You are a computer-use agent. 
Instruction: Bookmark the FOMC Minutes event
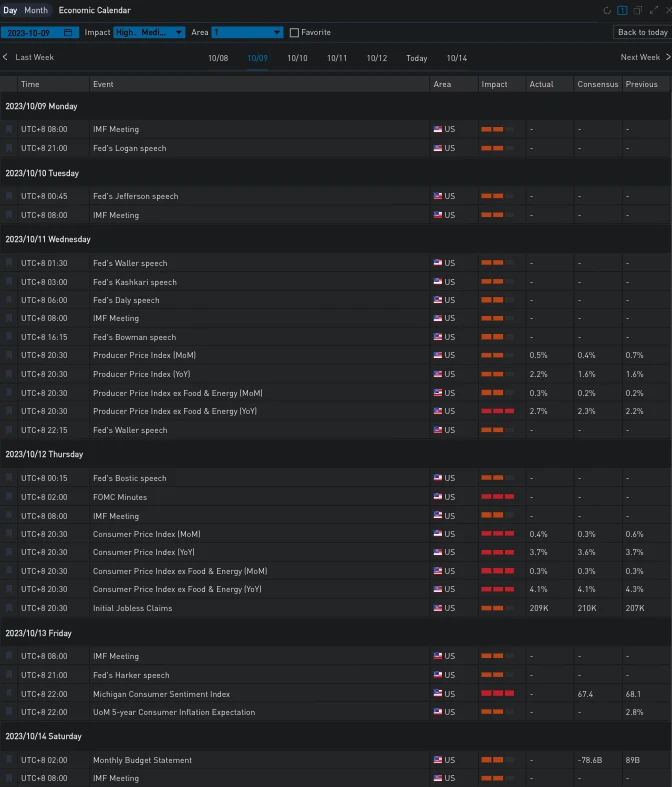point(9,497)
